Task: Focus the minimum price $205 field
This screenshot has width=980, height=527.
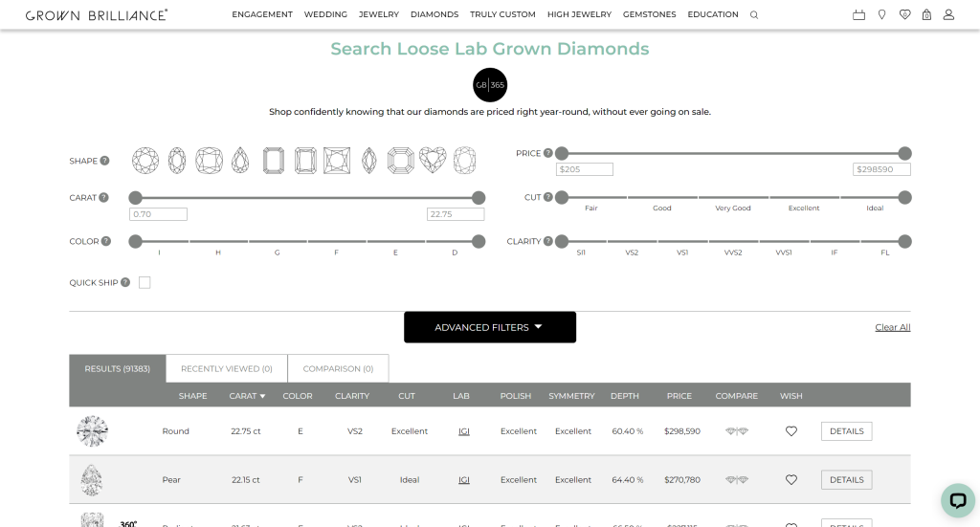Action: pos(585,169)
